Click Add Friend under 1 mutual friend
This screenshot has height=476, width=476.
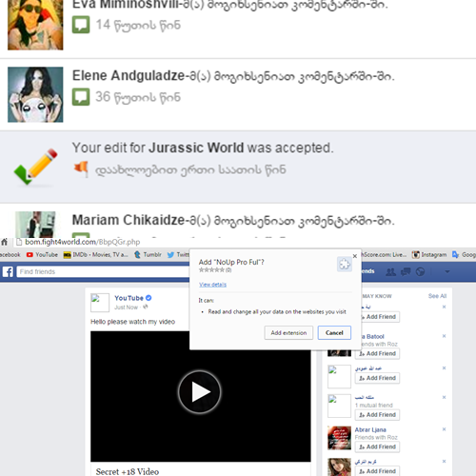pos(377,415)
